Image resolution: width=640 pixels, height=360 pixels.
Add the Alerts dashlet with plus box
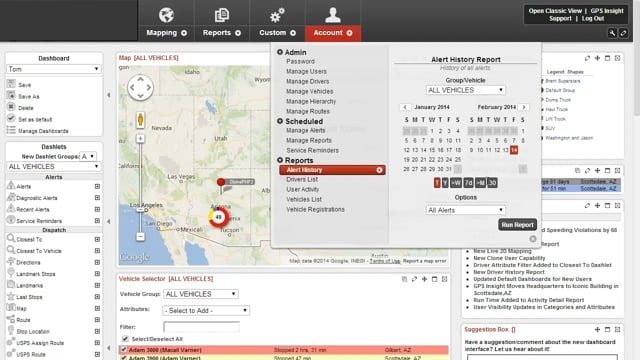tap(97, 186)
